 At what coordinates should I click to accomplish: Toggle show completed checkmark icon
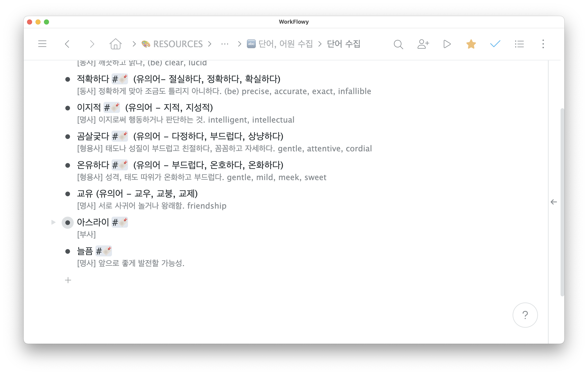click(x=495, y=44)
